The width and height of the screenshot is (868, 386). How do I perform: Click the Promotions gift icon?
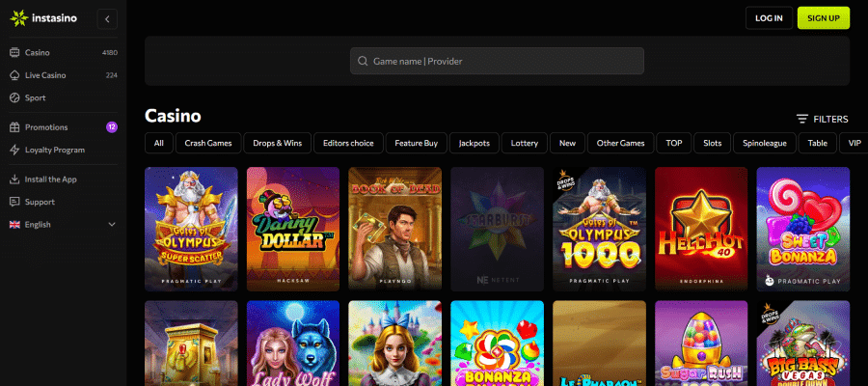pos(14,127)
